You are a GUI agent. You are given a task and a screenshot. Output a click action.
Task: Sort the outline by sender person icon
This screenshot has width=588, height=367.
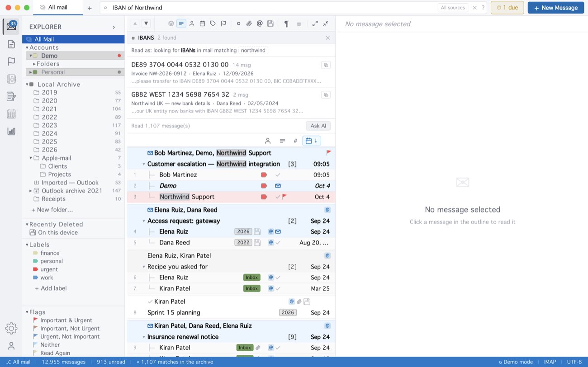(x=268, y=141)
